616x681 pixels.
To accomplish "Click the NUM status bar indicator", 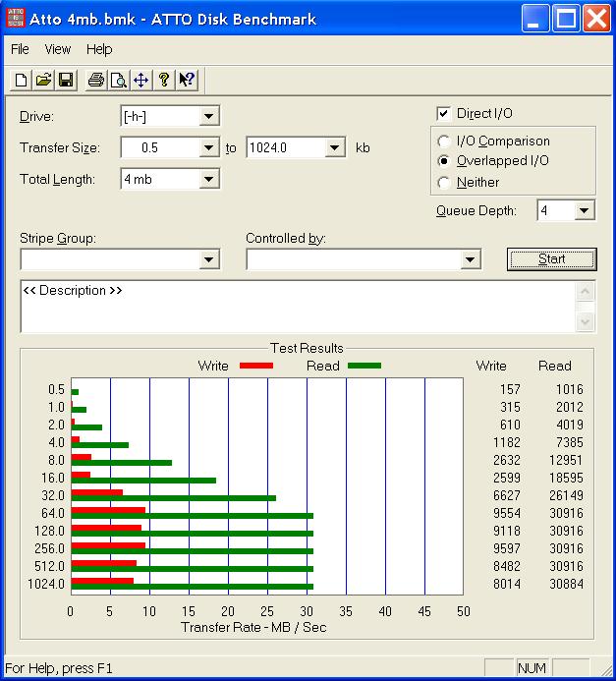I will (532, 668).
